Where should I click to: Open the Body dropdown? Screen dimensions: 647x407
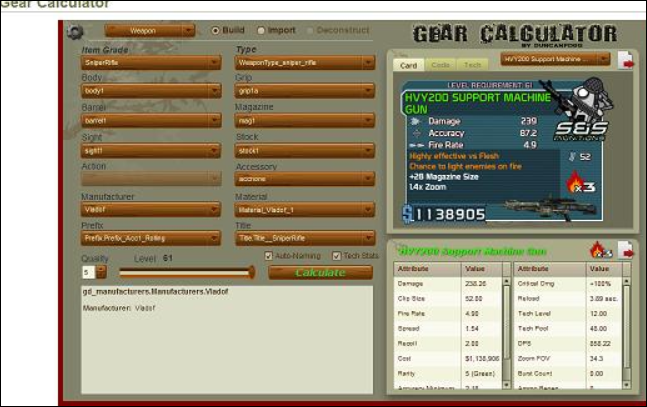click(151, 91)
